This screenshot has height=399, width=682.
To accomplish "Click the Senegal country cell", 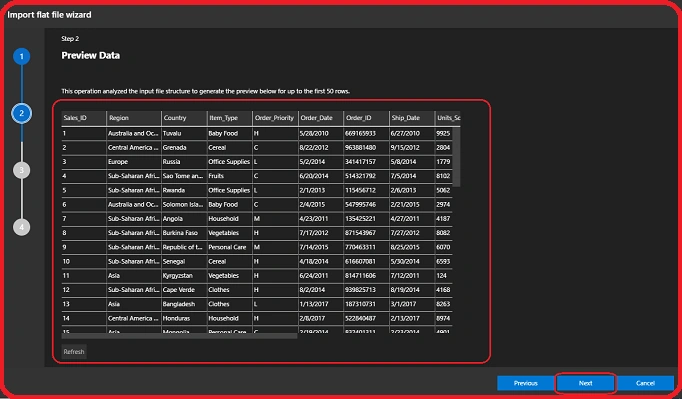I will pos(184,262).
